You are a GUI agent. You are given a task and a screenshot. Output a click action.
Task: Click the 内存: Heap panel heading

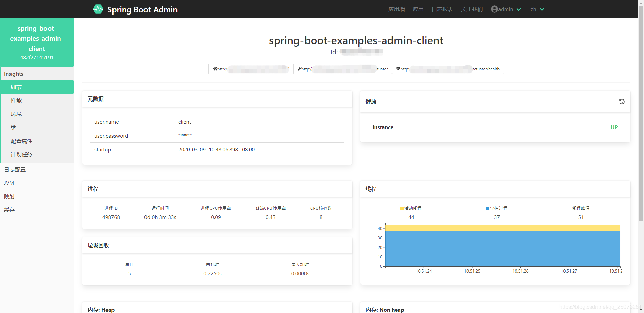(x=101, y=310)
